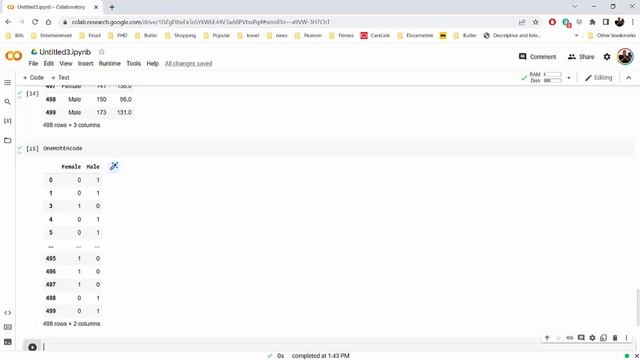The image size is (640, 360).
Task: Open the terminal icon in sidebar
Action: click(7, 342)
